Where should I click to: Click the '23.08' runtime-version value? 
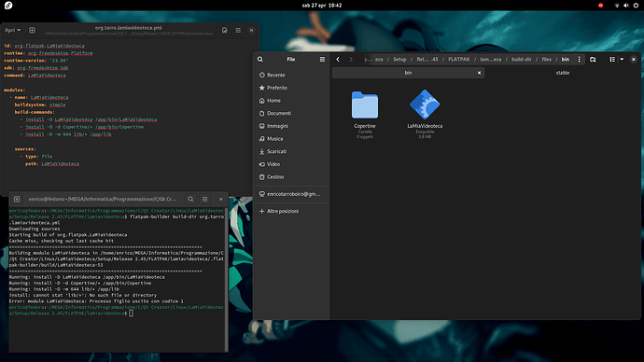pos(59,61)
